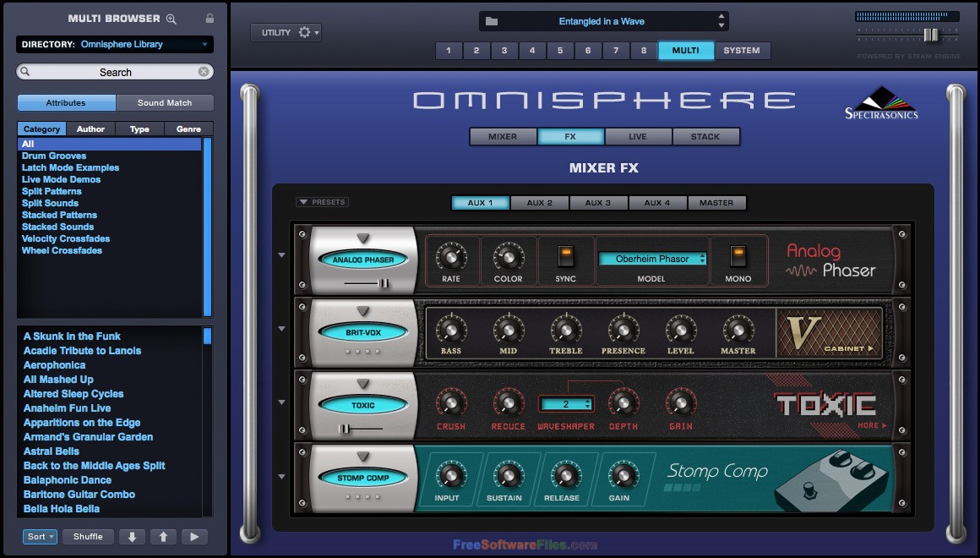980x558 pixels.
Task: Select the MASTER FX tab
Action: tap(716, 203)
